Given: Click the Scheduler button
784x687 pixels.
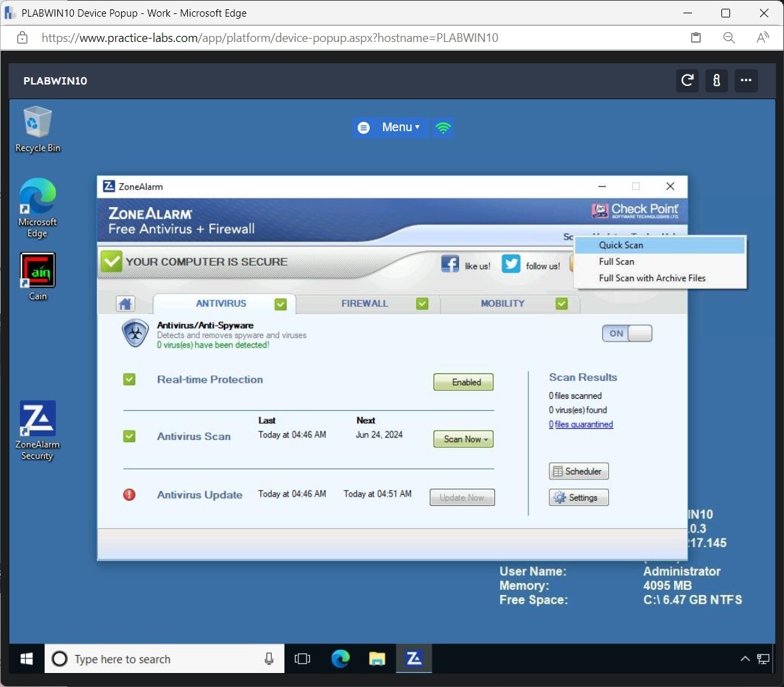Looking at the screenshot, I should coord(578,471).
